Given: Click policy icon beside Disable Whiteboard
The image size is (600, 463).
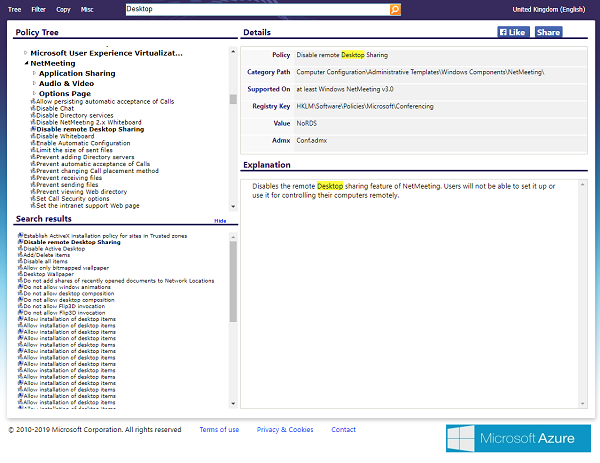Looking at the screenshot, I should tap(33, 136).
